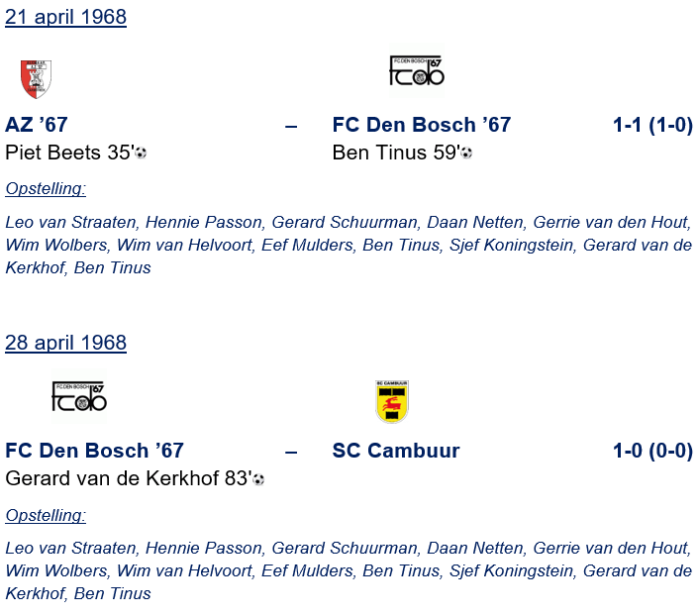
Task: Click the FC Den Bosch logo under 28 april
Action: tap(78, 397)
